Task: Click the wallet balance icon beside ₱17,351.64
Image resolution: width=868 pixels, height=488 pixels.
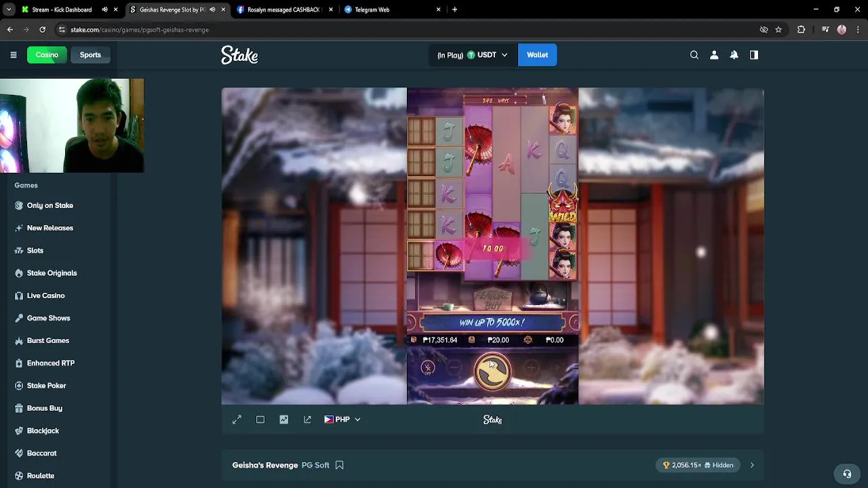Action: click(414, 340)
